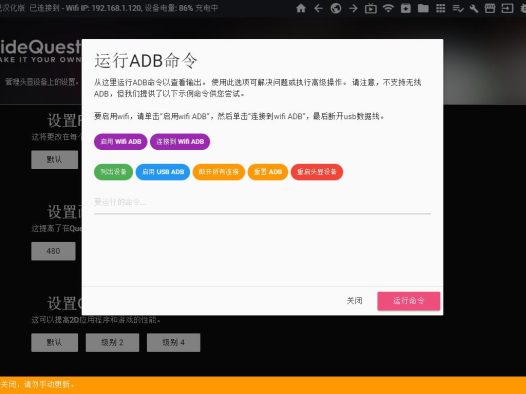Open the Wi-Fi connection icon in the toolbar

(388, 8)
